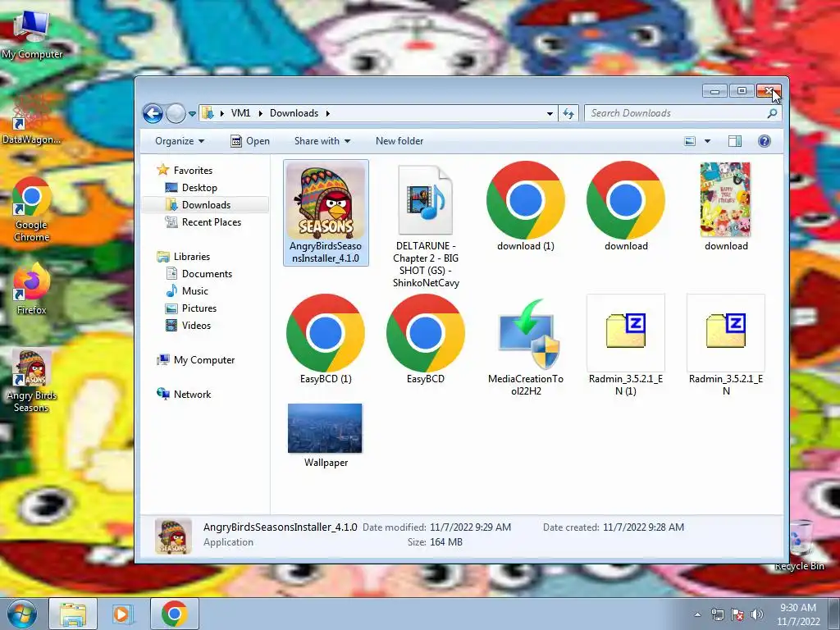Click the Open toolbar button
Screen dimensions: 840x630
[250, 141]
